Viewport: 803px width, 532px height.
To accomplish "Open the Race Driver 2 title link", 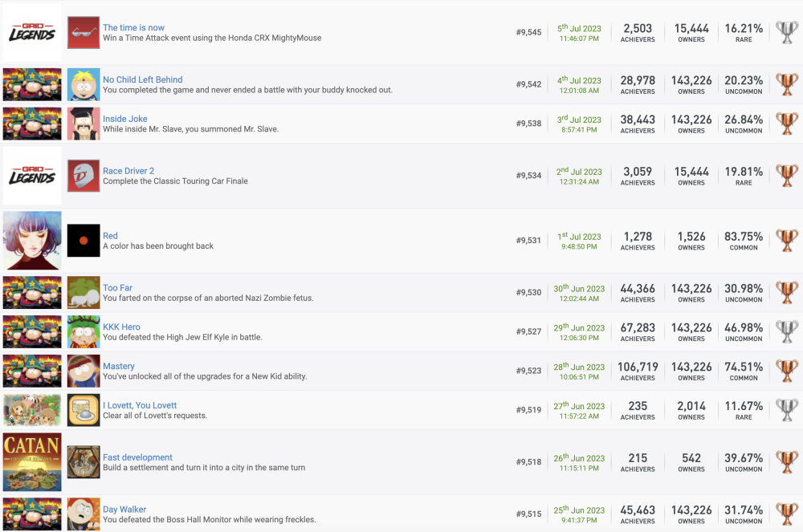I will click(x=128, y=171).
